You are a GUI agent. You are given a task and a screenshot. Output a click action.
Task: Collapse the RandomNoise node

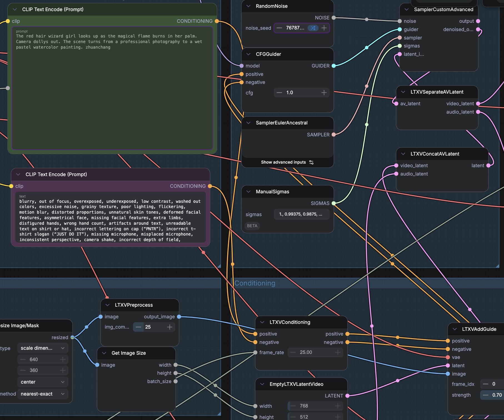click(249, 6)
